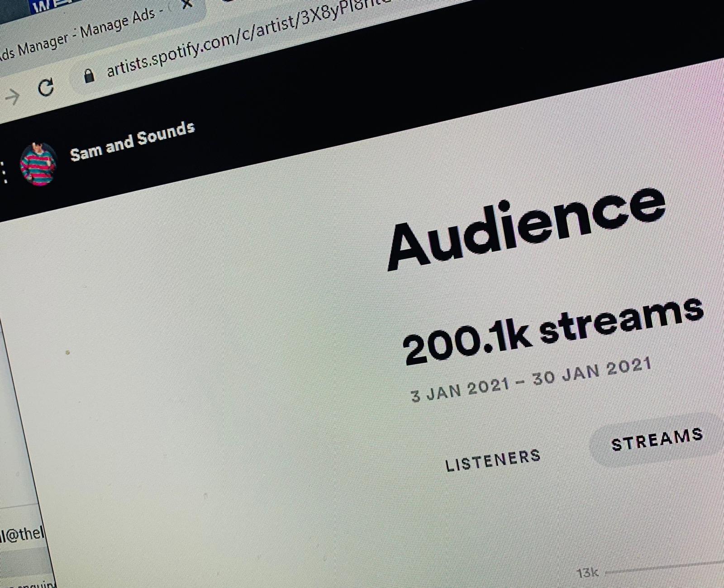Select the STREAMS tab

657,439
